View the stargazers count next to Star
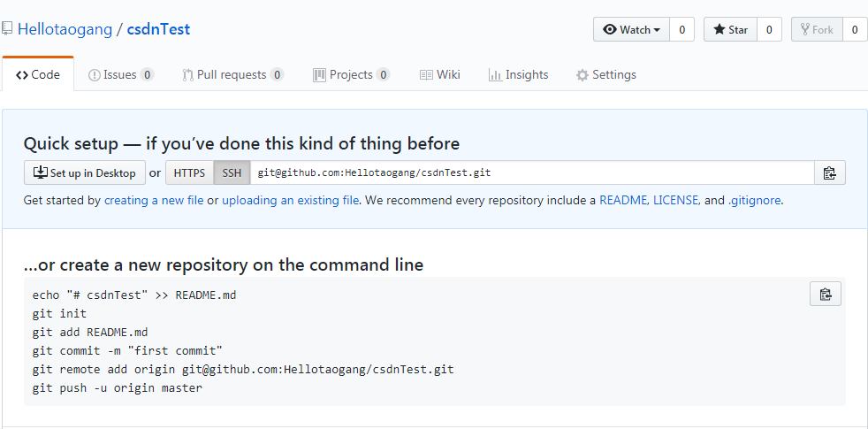868x429 pixels. point(769,29)
